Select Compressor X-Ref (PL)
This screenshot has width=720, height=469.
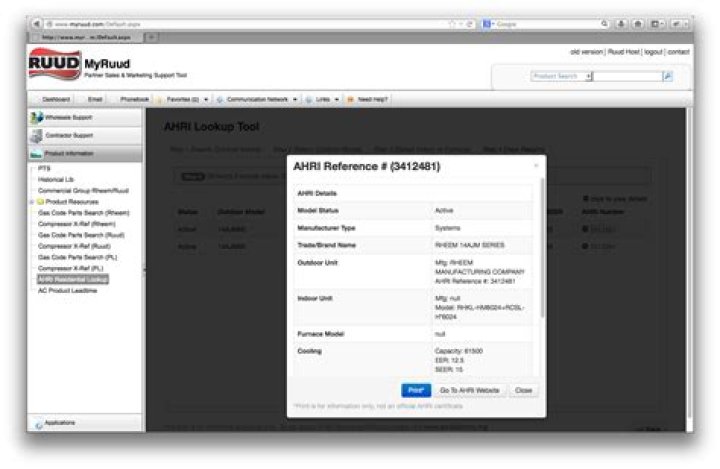[x=71, y=268]
